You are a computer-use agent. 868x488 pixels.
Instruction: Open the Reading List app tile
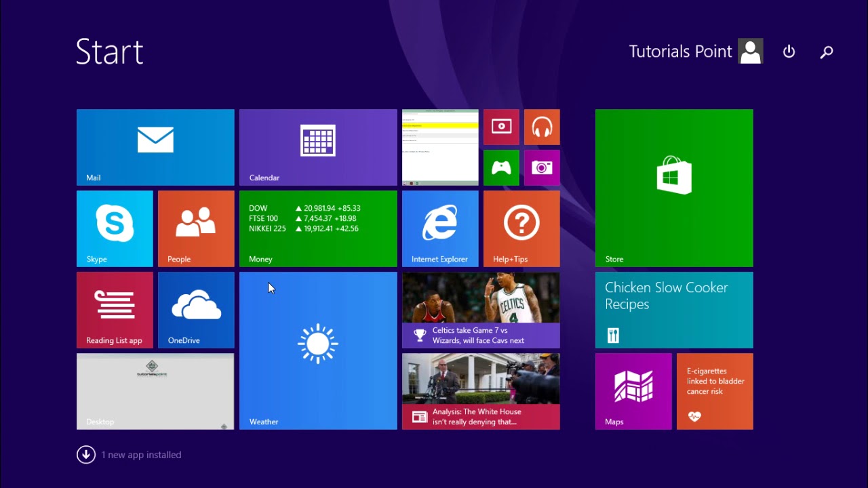tap(115, 310)
